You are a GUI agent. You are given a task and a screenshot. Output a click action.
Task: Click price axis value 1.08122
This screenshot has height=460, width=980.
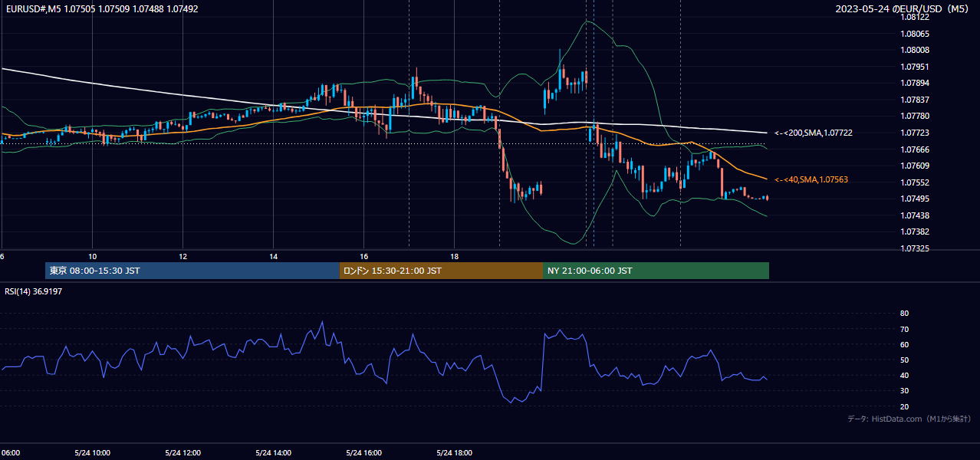tap(915, 17)
